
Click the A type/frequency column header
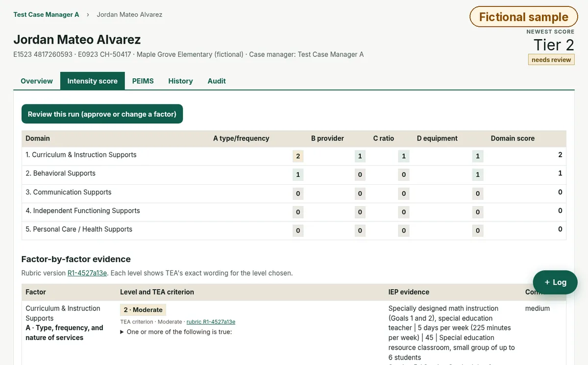[x=241, y=139]
